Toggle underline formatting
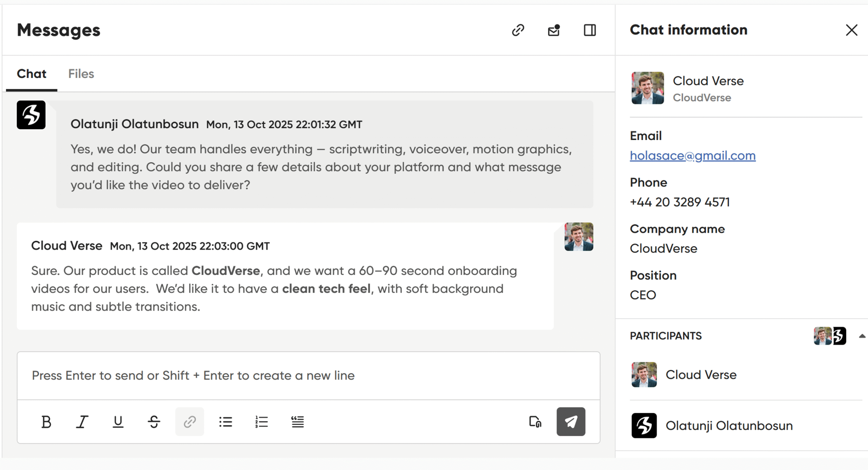Screen dimensions: 868x470 (x=118, y=422)
